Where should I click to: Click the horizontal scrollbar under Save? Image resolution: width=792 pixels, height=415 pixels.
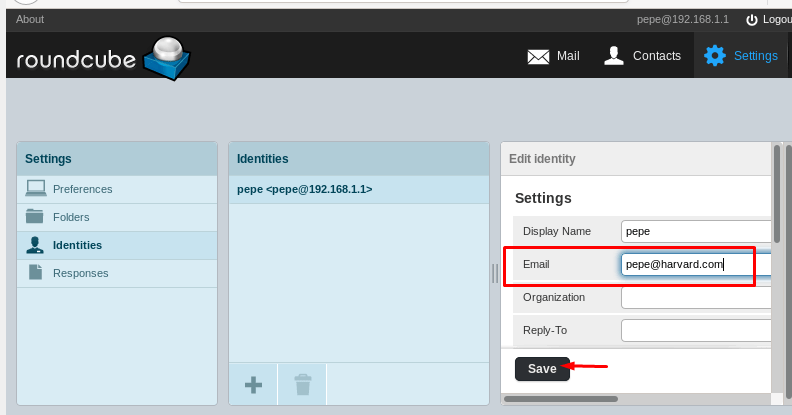coord(560,398)
